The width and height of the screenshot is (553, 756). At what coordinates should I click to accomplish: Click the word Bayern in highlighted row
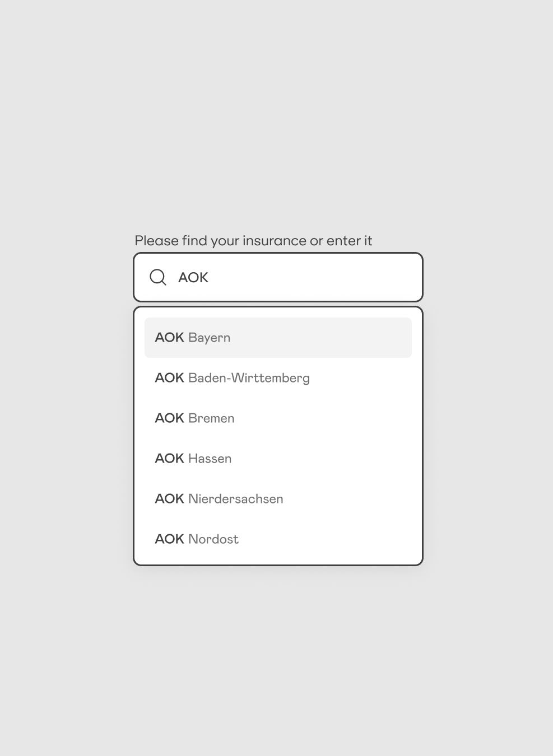coord(210,338)
